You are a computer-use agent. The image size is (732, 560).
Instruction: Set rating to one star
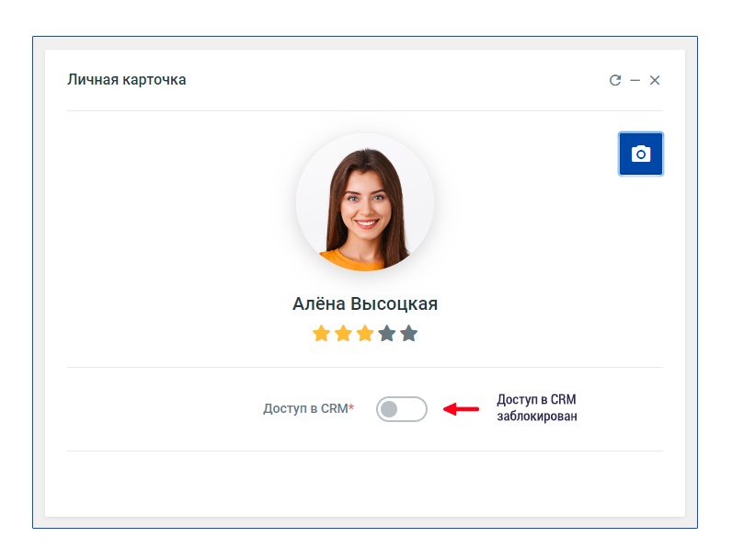[x=321, y=334]
